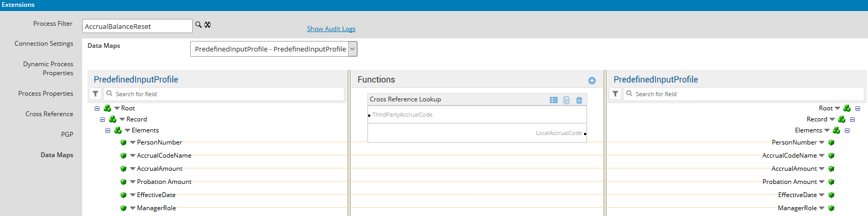This screenshot has height=216, width=868.
Task: Collapse the left Root tree node
Action: pyautogui.click(x=97, y=108)
